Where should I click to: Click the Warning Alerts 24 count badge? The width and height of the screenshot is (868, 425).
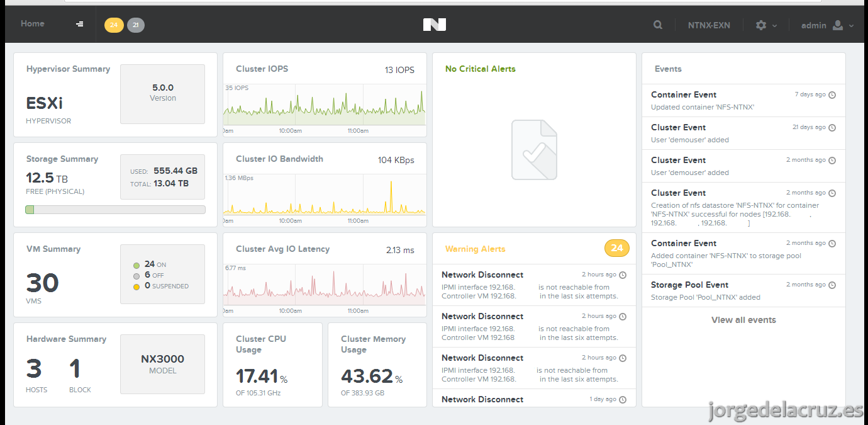(x=616, y=248)
